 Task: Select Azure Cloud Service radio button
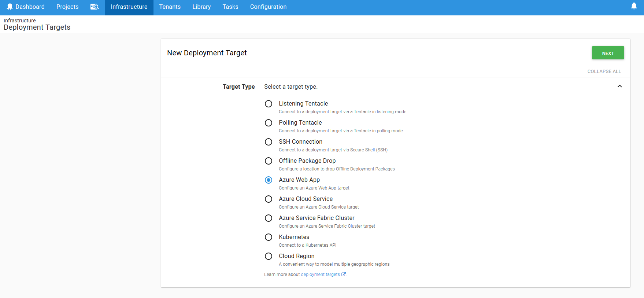pos(269,199)
